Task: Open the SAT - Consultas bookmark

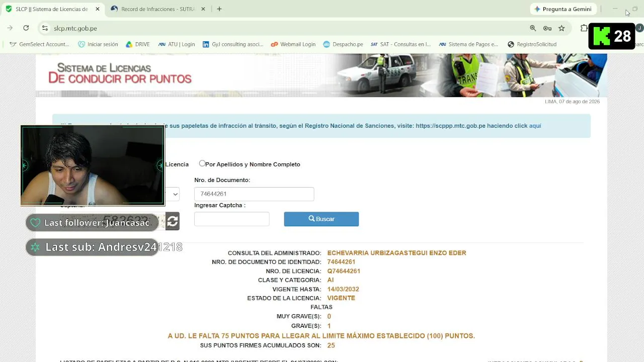Action: [x=401, y=44]
